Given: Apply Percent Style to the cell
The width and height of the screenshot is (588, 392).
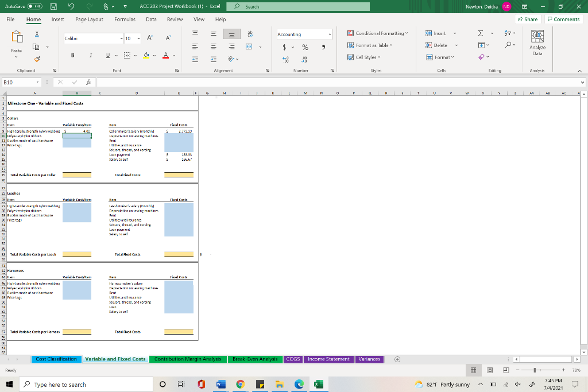Looking at the screenshot, I should (305, 47).
